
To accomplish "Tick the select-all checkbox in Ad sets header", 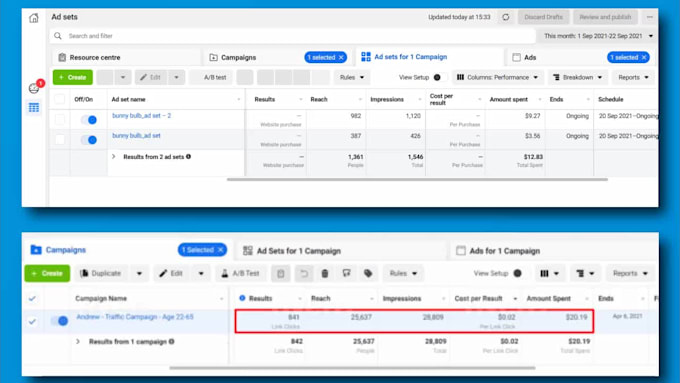I will 59,99.
